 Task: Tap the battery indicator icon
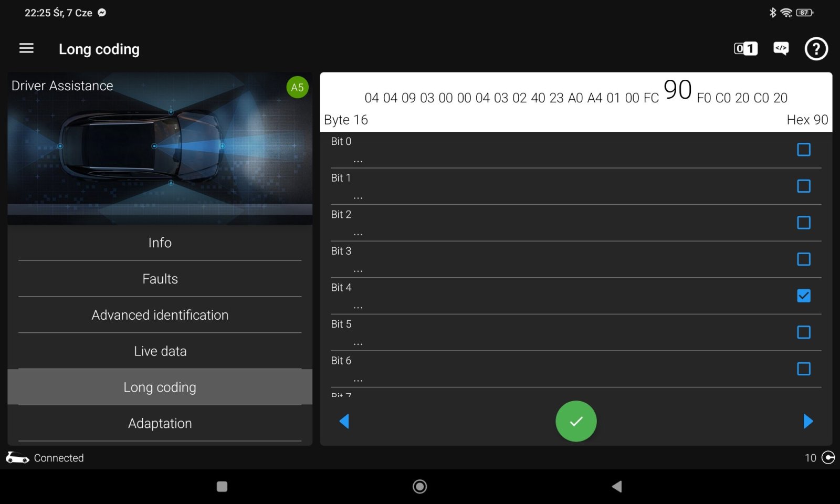[804, 13]
